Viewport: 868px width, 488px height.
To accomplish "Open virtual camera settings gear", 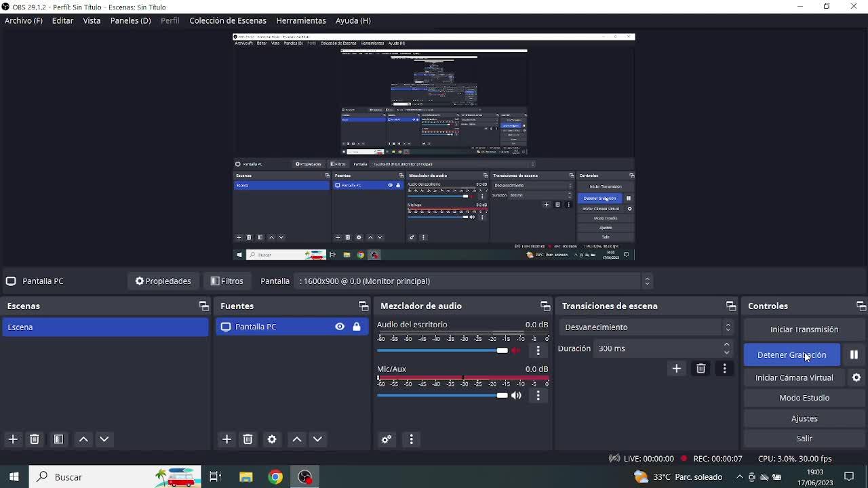I will point(856,378).
